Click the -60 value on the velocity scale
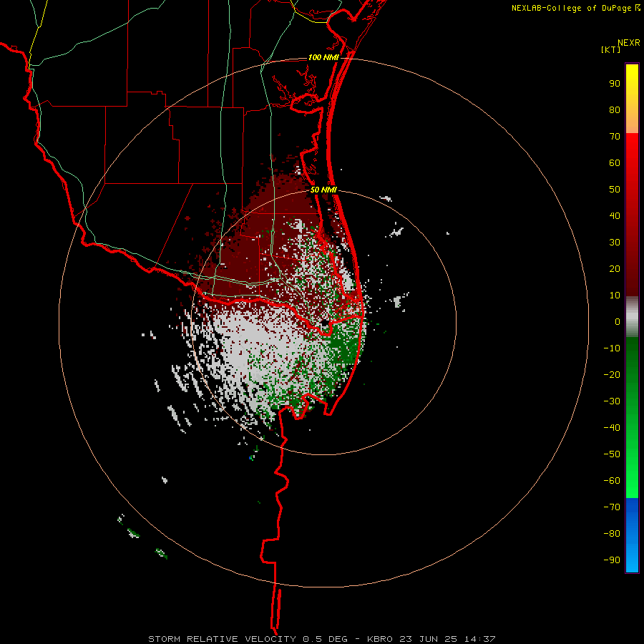 click(612, 481)
